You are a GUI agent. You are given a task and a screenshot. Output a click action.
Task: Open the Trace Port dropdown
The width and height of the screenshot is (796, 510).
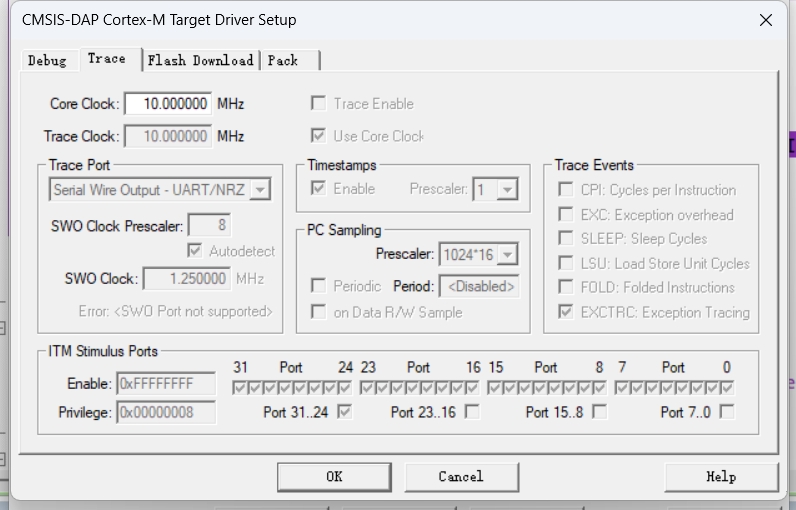tap(260, 189)
